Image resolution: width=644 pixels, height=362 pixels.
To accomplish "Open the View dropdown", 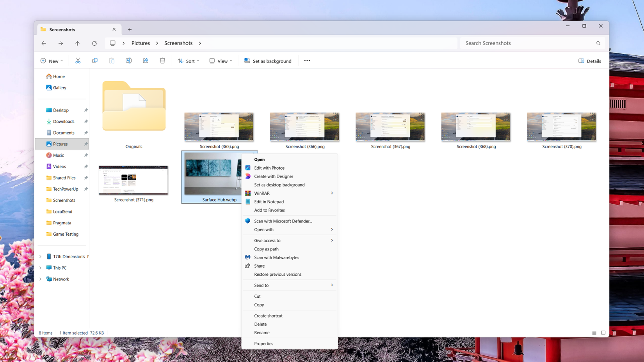I will 221,61.
